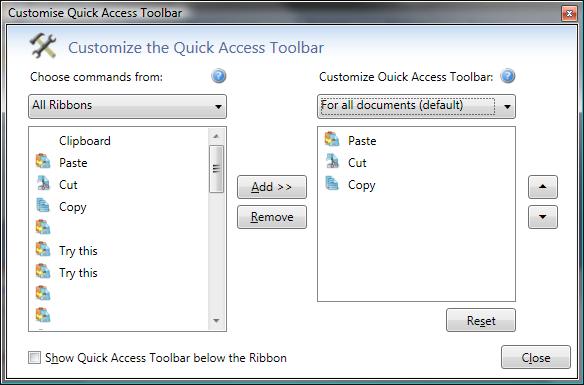Viewport: 584px width, 385px height.
Task: Click the Add >> button
Action: pos(272,187)
